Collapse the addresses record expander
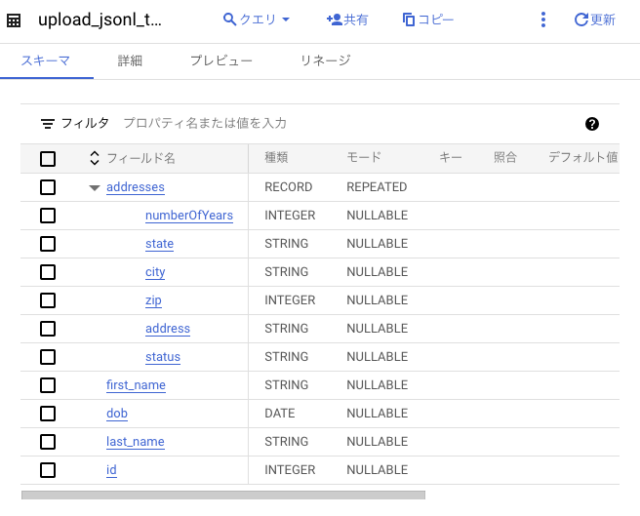The image size is (640, 516). pyautogui.click(x=95, y=188)
